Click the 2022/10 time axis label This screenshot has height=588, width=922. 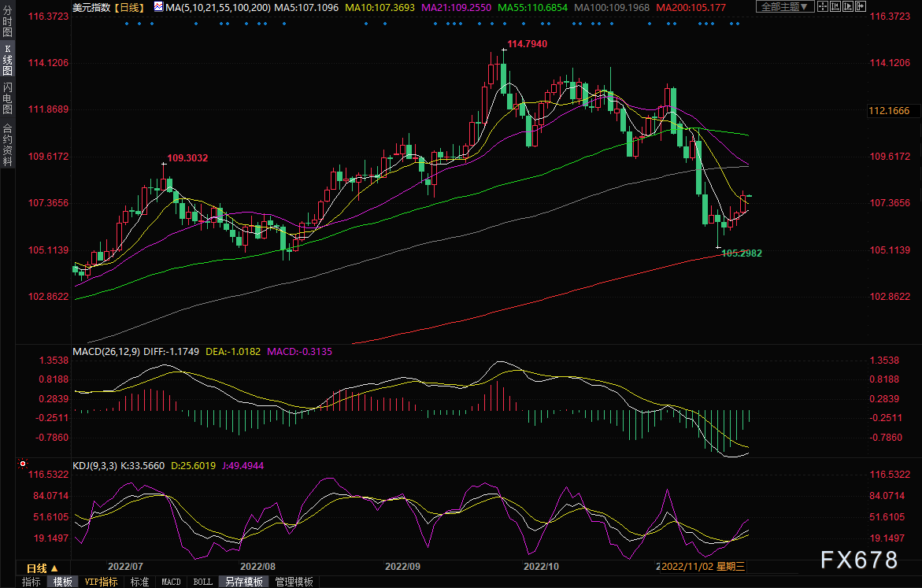tap(542, 566)
